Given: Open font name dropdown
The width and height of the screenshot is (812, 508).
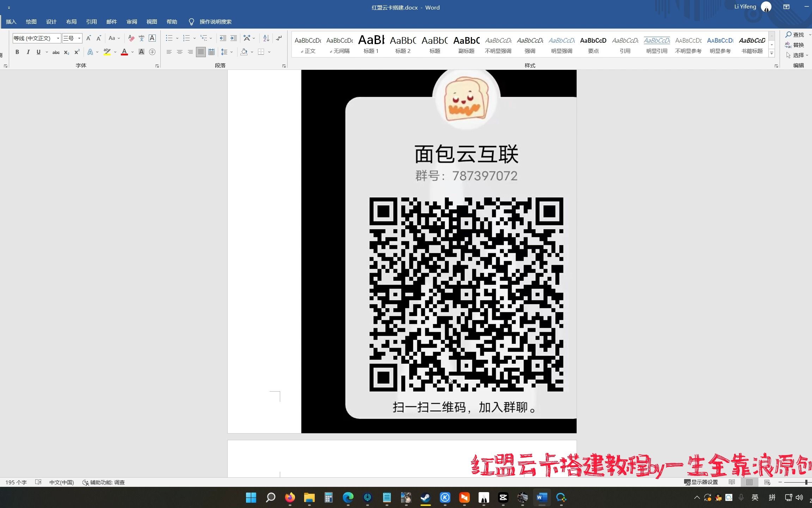Looking at the screenshot, I should tap(58, 38).
